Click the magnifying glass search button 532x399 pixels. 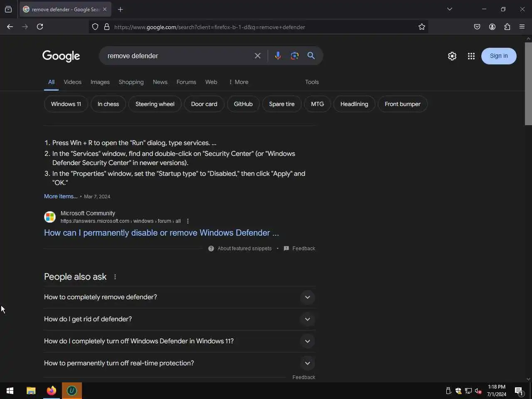[311, 56]
